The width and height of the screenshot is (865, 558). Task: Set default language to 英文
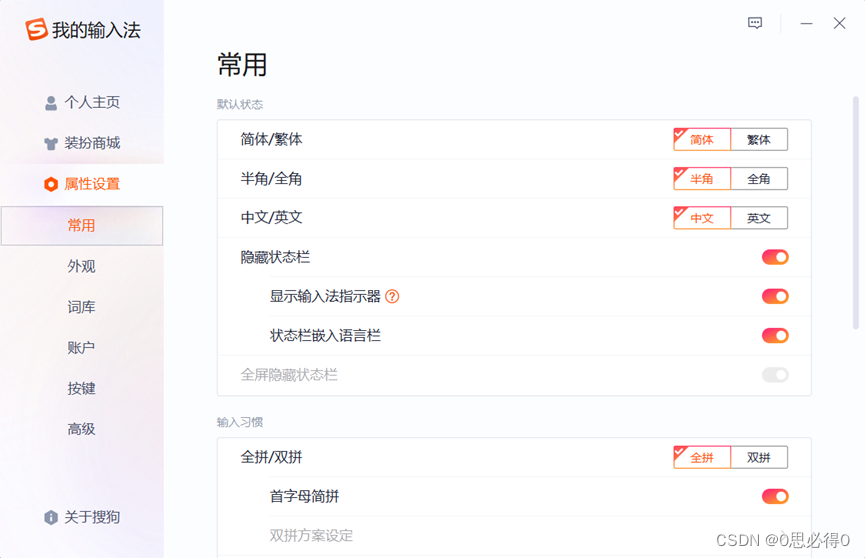click(759, 218)
